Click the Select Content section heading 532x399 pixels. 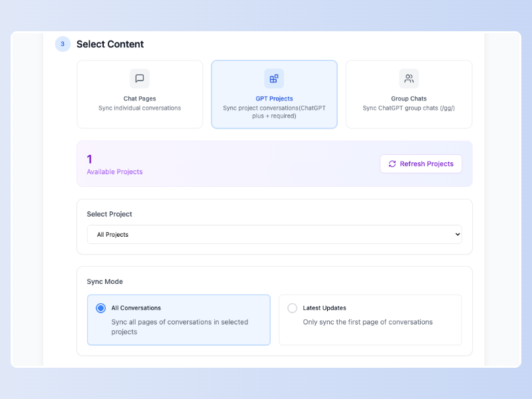(x=110, y=44)
